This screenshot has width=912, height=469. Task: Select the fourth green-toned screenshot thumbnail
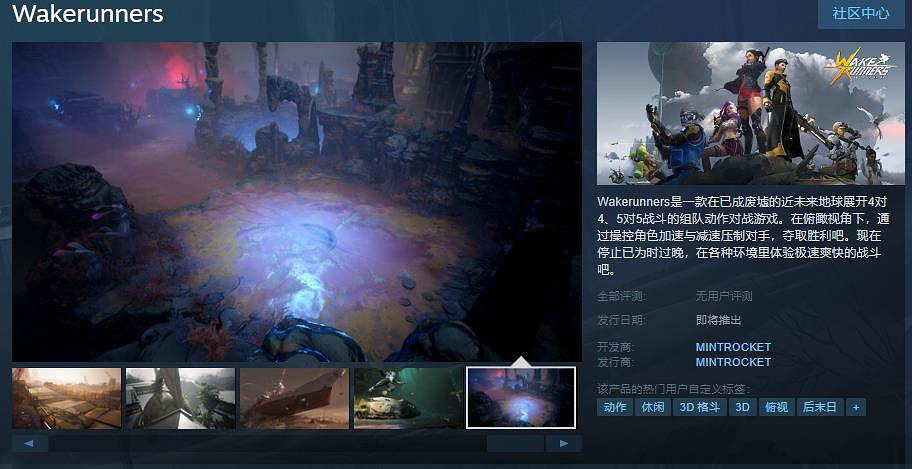(x=407, y=398)
